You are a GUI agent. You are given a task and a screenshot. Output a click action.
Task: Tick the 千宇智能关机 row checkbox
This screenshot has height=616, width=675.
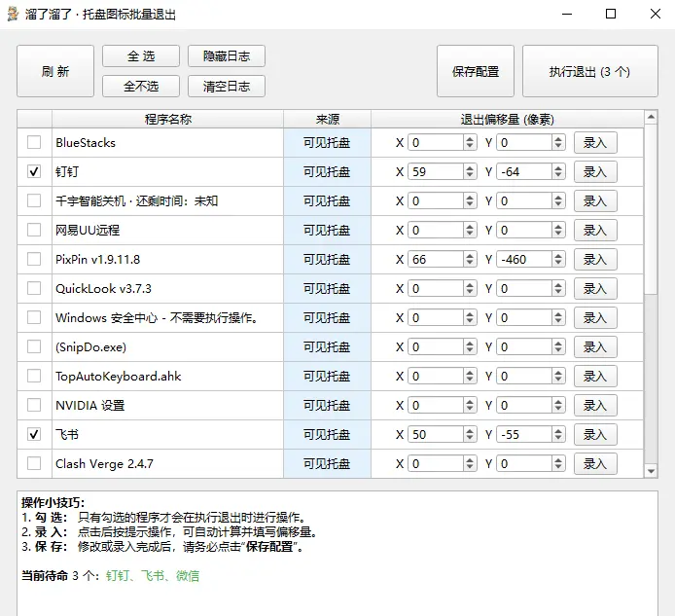tap(34, 200)
